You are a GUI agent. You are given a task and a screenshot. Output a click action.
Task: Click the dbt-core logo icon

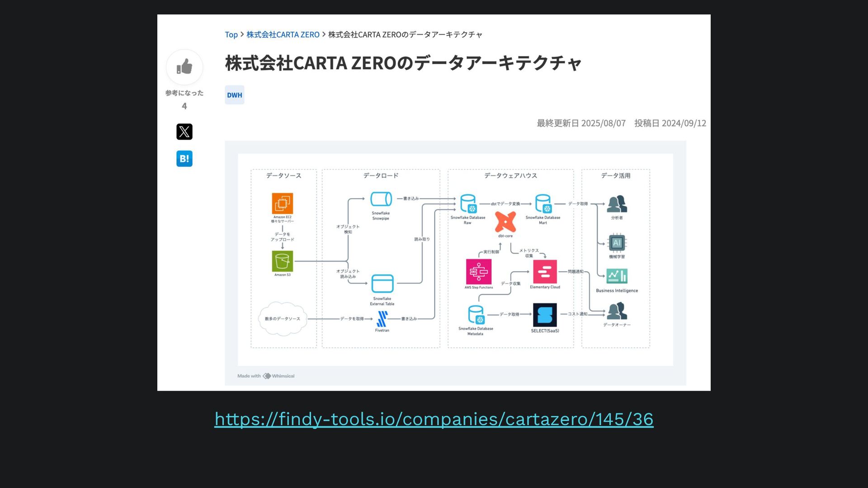(505, 221)
